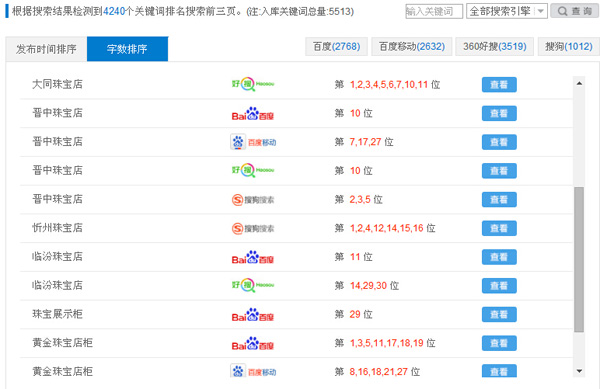Click Baidu logo in 珠宝展示柜 row
600x389 pixels.
(x=253, y=315)
